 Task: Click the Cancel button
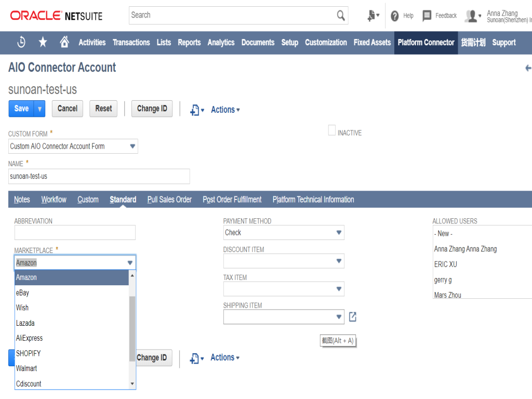[x=68, y=109]
